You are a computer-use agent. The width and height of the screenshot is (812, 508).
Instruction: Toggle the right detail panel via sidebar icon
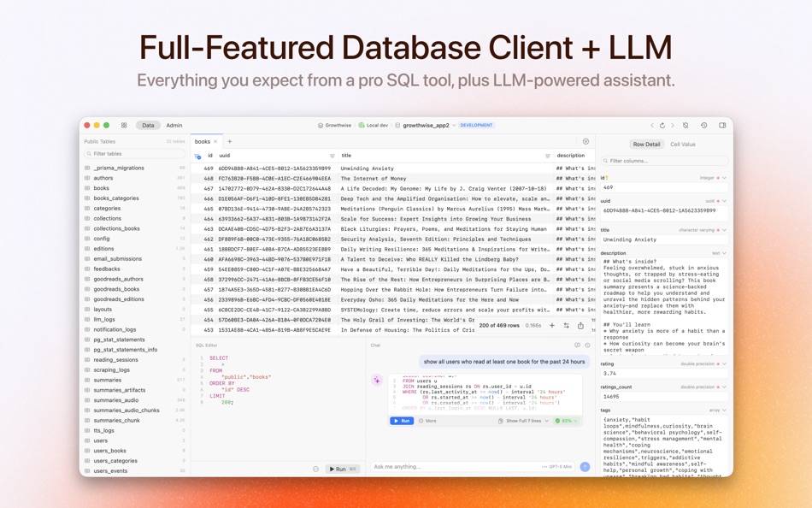click(x=721, y=125)
